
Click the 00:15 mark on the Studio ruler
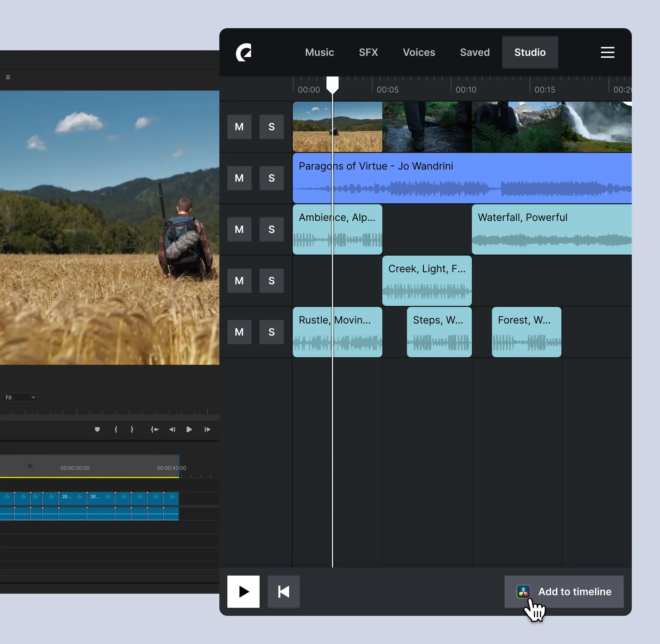tap(545, 90)
